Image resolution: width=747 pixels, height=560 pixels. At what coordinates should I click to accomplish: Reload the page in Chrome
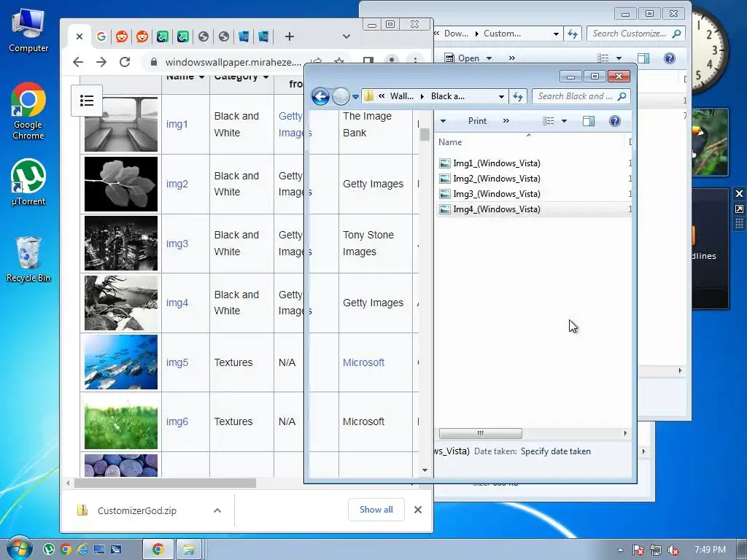[x=125, y=62]
